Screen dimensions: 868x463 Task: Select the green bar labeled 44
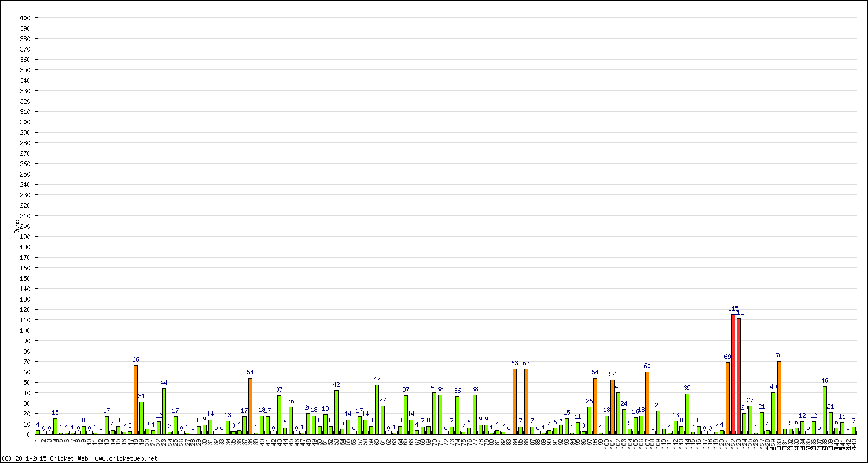point(164,411)
